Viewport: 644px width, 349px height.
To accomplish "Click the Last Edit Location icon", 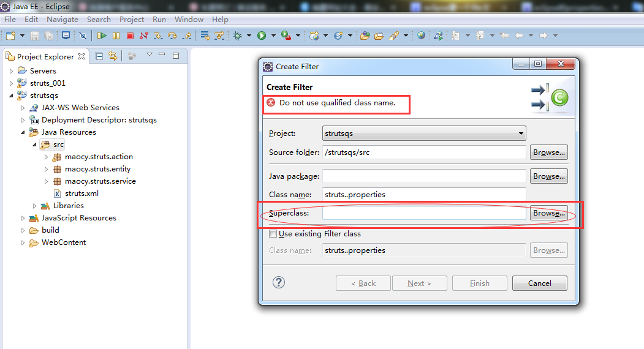I will (x=504, y=36).
